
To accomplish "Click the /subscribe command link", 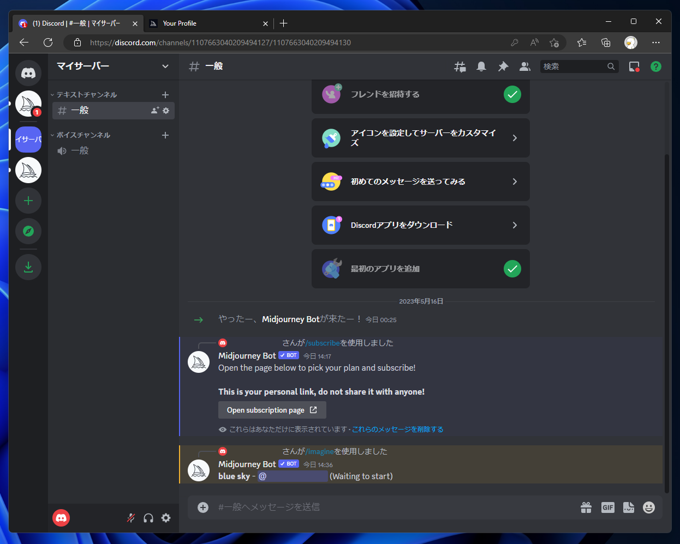I will 322,343.
